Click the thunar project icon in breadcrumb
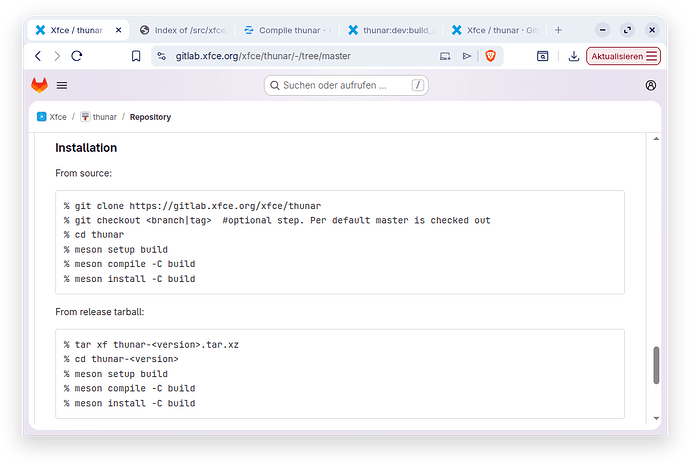 [85, 117]
